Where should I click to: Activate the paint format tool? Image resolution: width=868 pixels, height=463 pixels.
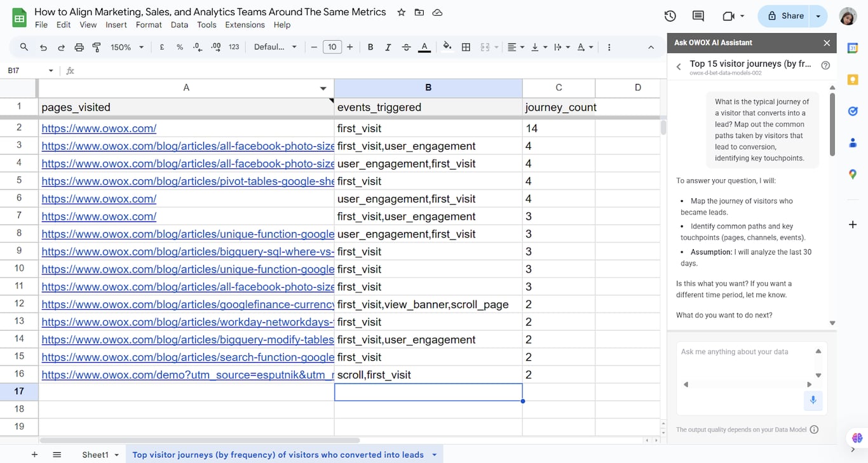pos(97,47)
